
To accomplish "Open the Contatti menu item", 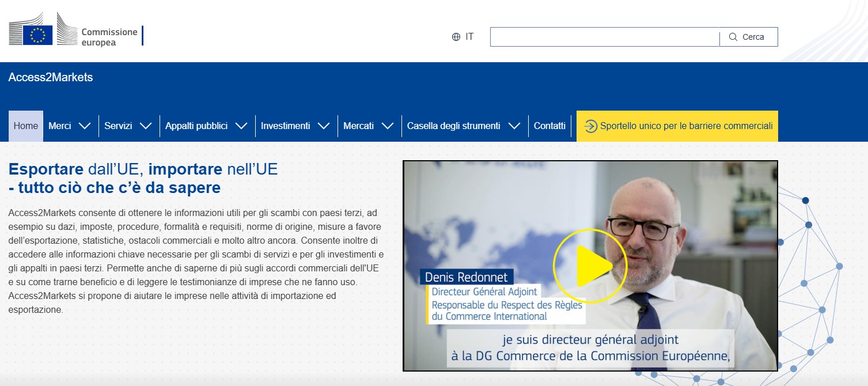I will [549, 126].
